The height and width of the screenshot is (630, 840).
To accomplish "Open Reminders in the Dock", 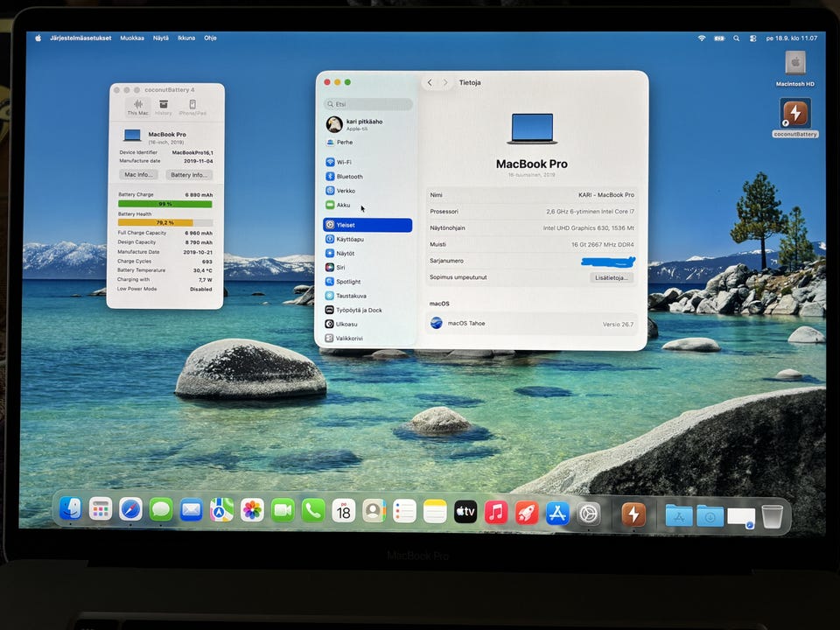I will (404, 512).
